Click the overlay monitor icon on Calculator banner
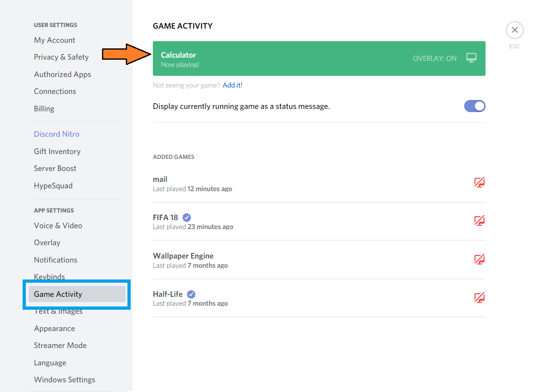Screen dimensions: 540x392 point(471,58)
